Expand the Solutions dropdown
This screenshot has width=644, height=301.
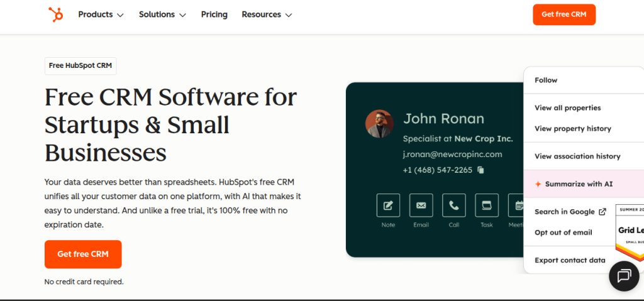(162, 15)
